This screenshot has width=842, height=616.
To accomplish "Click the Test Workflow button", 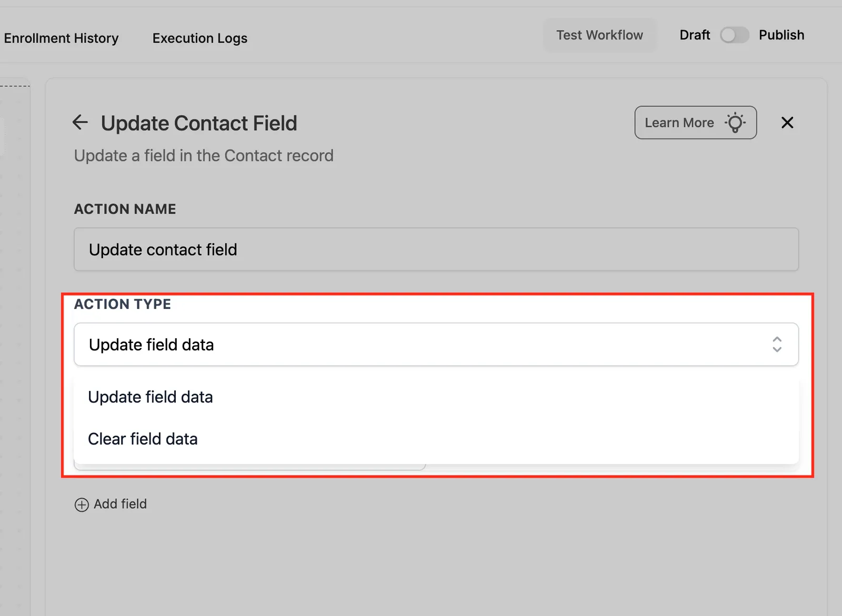I will click(x=600, y=35).
